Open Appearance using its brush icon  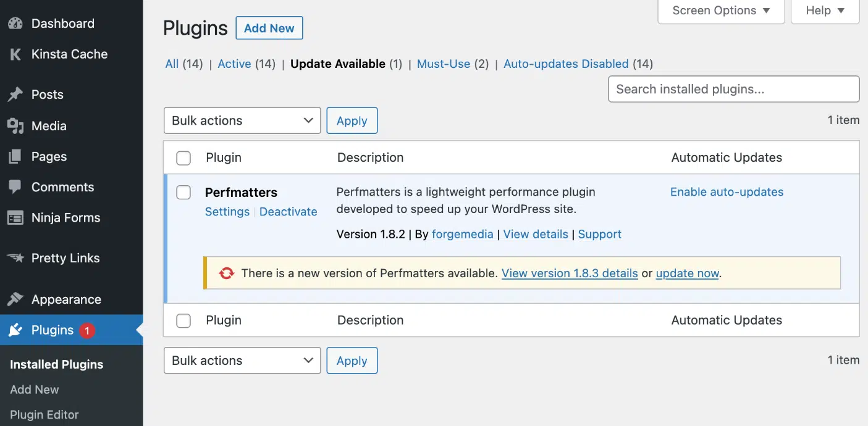click(x=15, y=299)
